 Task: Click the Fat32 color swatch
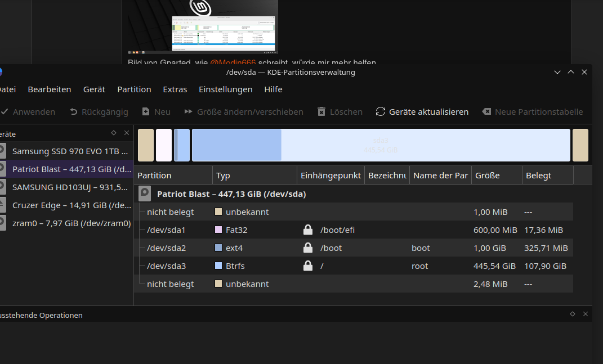[218, 230]
